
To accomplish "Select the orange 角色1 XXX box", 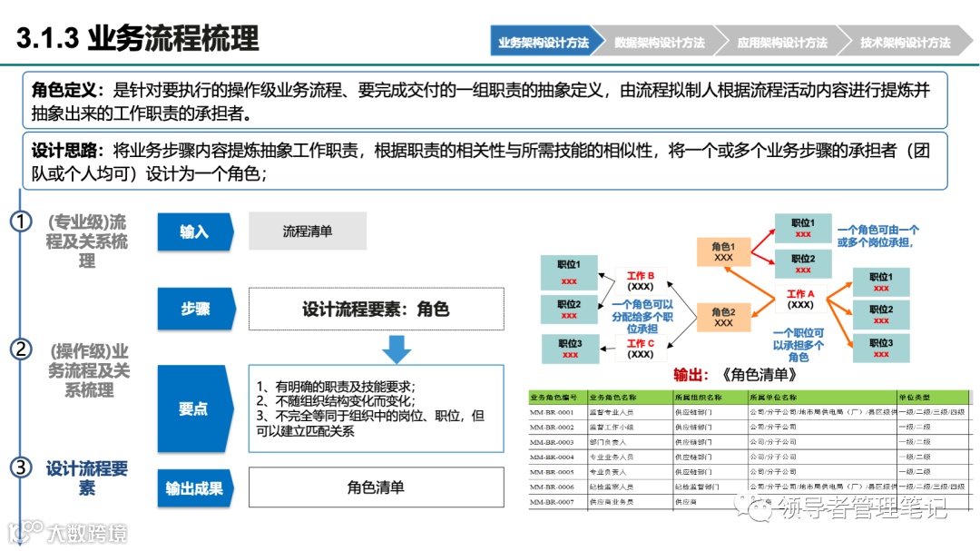I will point(723,252).
